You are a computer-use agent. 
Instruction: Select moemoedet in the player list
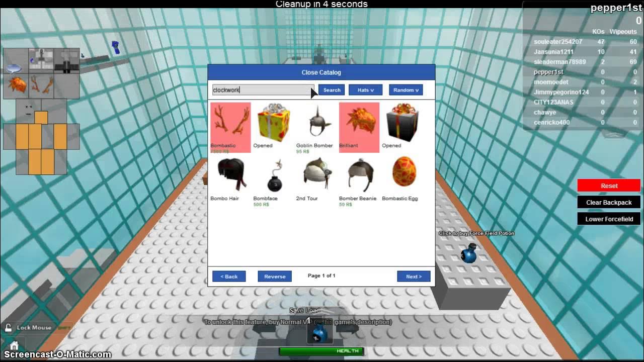551,82
